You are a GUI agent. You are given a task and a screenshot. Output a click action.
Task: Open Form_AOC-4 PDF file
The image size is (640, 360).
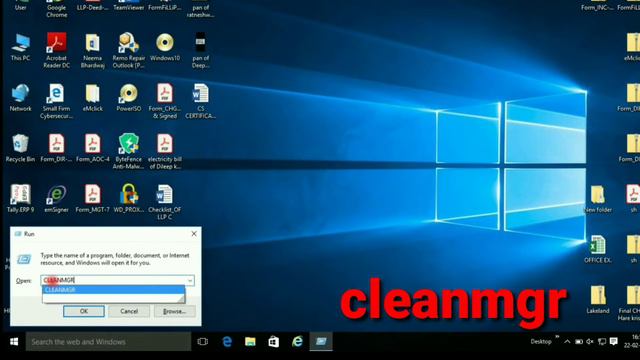(x=93, y=148)
